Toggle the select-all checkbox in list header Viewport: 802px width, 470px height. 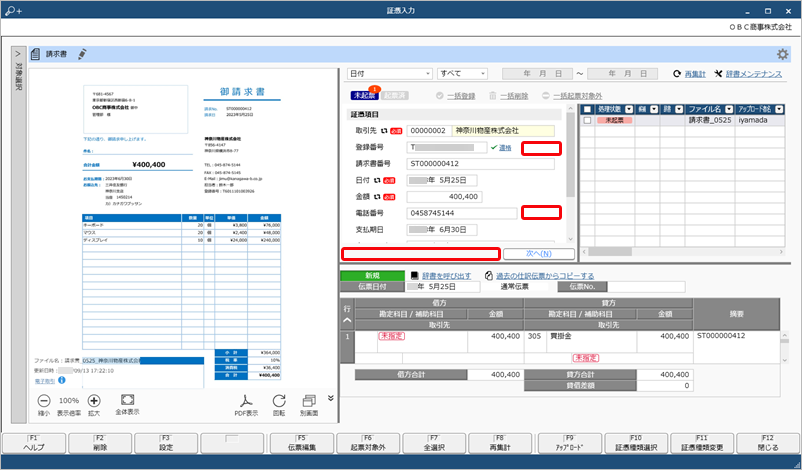(x=587, y=109)
